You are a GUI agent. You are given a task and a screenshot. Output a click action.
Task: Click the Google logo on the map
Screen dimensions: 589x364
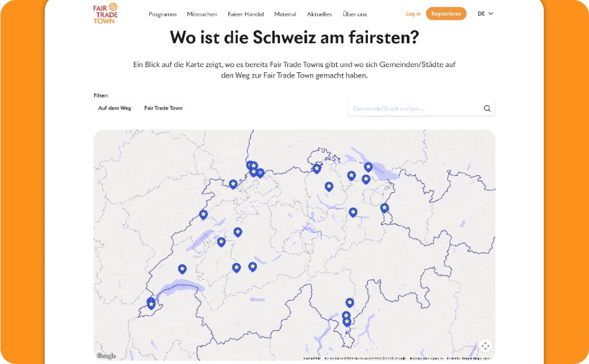tap(106, 356)
